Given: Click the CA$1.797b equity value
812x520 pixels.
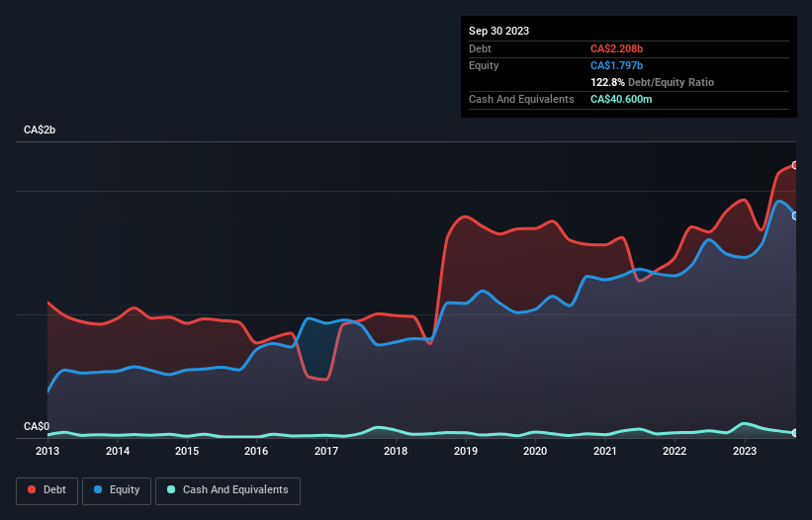Looking at the screenshot, I should tap(616, 65).
